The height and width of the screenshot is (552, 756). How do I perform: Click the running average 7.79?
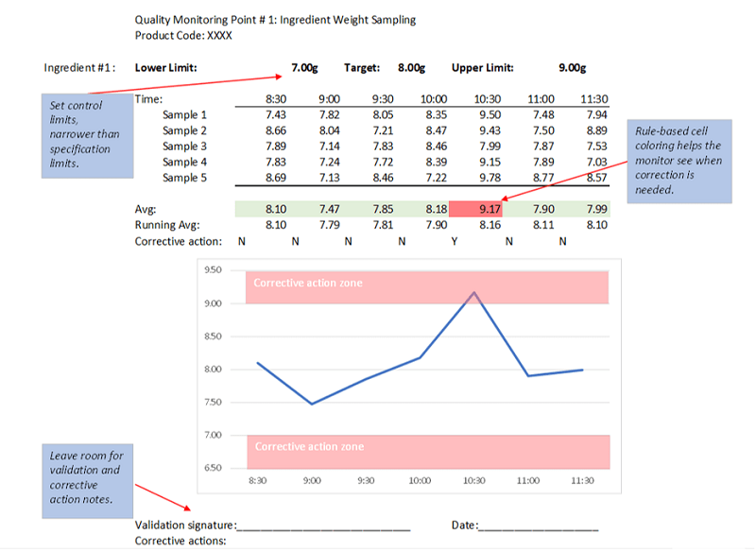point(329,225)
